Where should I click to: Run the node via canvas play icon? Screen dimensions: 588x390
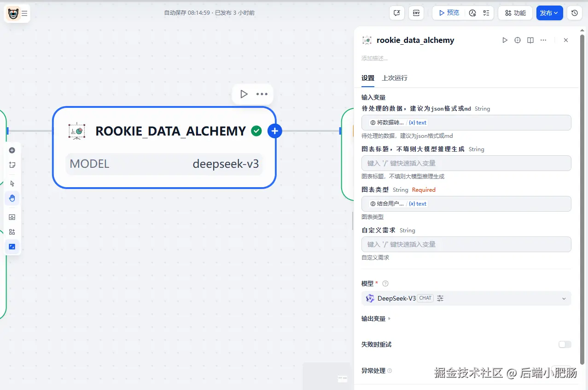pos(244,94)
